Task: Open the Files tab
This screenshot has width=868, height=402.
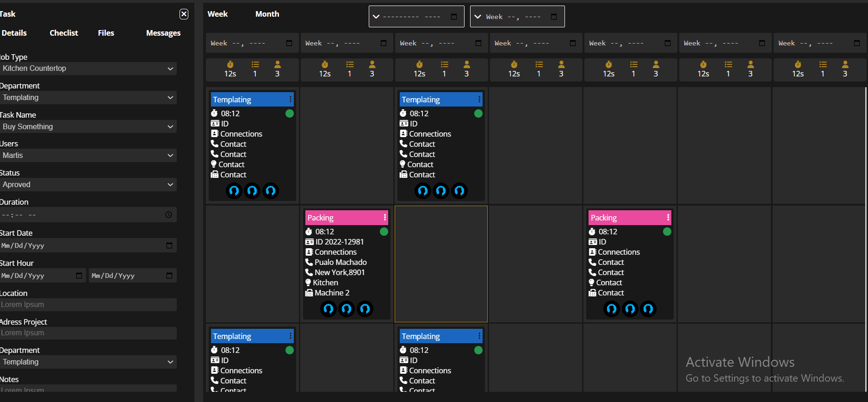Action: click(106, 33)
